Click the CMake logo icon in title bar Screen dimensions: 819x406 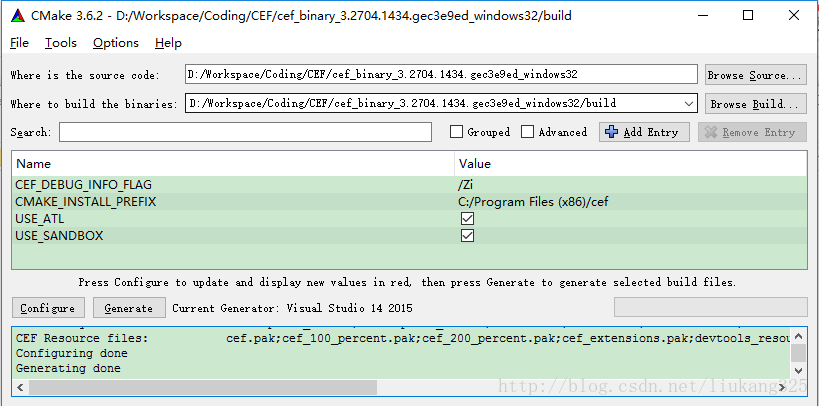click(x=17, y=16)
